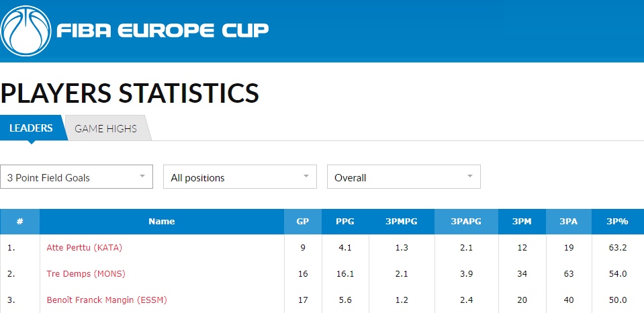Click the FIBA Europe Cup title text

point(163,30)
